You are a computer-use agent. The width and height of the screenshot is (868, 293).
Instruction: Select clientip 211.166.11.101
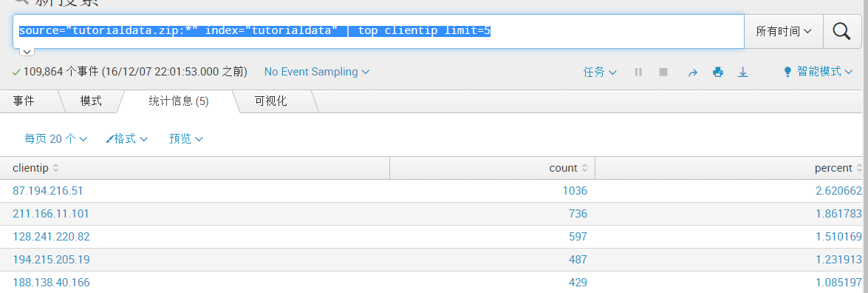pyautogui.click(x=51, y=214)
